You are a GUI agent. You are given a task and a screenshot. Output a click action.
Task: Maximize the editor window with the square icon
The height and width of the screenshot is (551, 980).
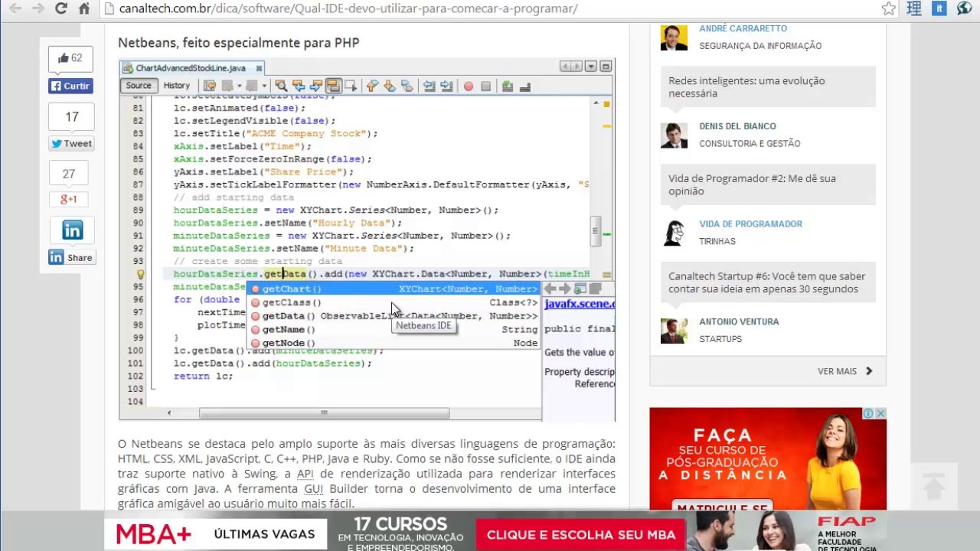coord(606,67)
